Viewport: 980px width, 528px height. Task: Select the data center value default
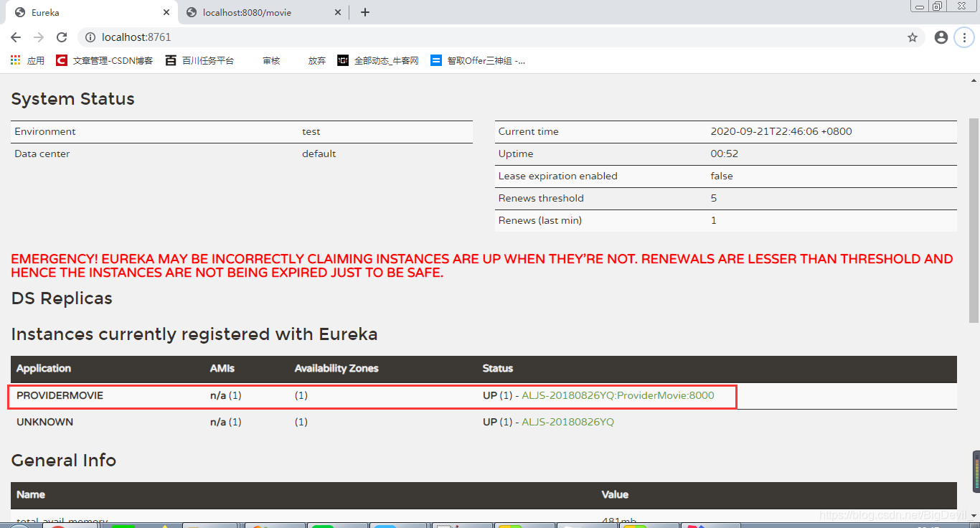(319, 154)
